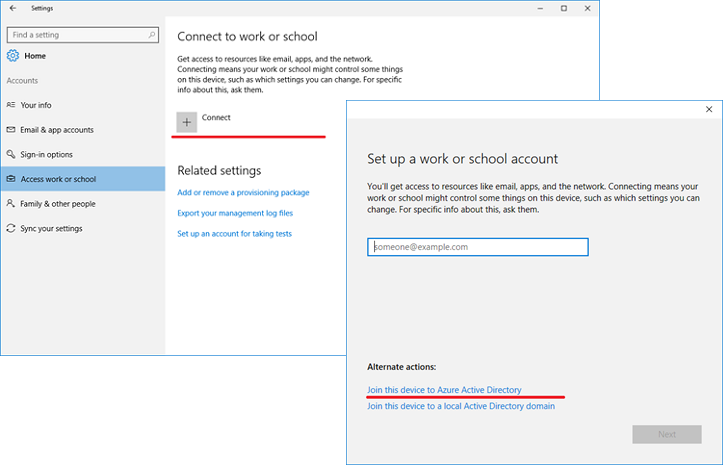Screen dimensions: 723x465
Task: Click the Access work or school briefcase icon
Action: click(x=11, y=179)
